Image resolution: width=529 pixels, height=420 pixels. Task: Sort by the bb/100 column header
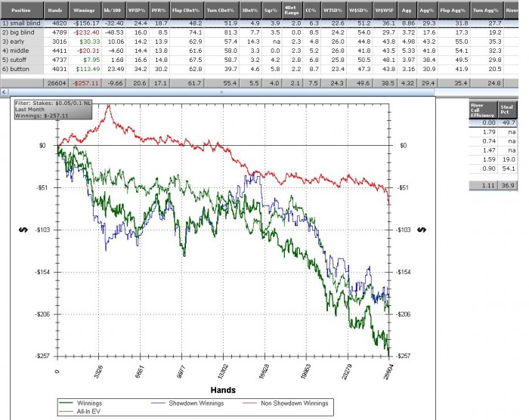[x=113, y=11]
